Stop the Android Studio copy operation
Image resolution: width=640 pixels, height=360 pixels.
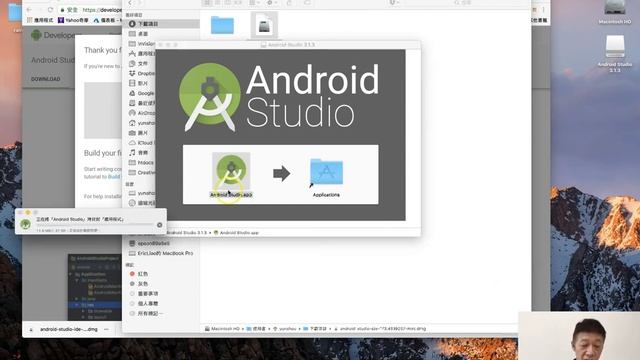[160, 225]
